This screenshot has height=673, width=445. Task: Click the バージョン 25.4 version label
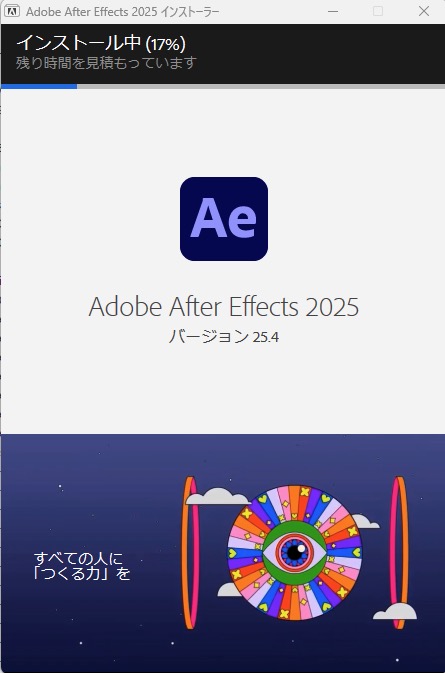pos(224,336)
